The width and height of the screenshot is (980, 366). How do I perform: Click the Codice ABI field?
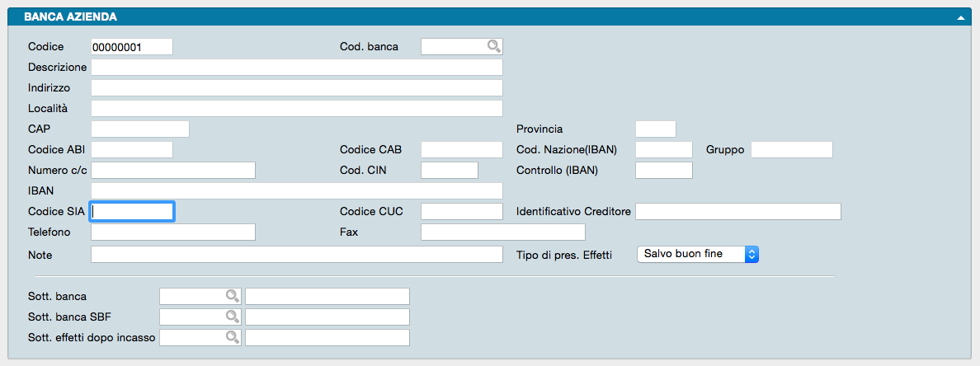131,150
